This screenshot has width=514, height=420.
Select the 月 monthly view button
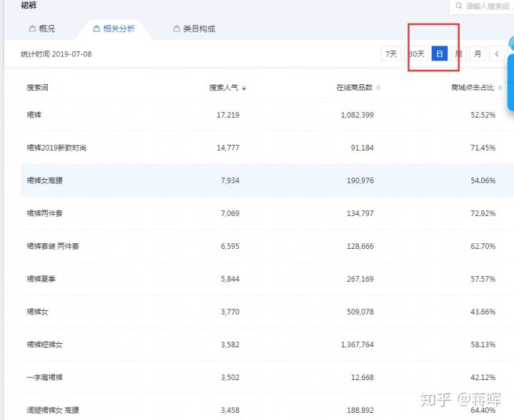tap(478, 53)
